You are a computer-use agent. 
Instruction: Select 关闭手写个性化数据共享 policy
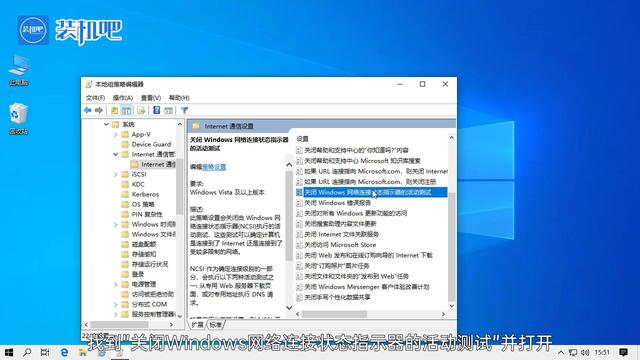click(333, 298)
